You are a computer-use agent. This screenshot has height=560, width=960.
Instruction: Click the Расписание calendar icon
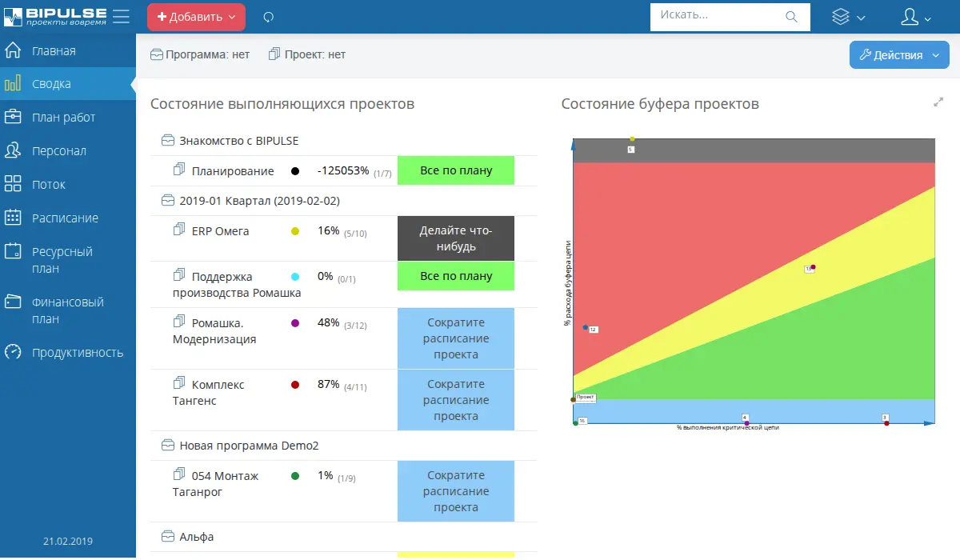[x=13, y=218]
